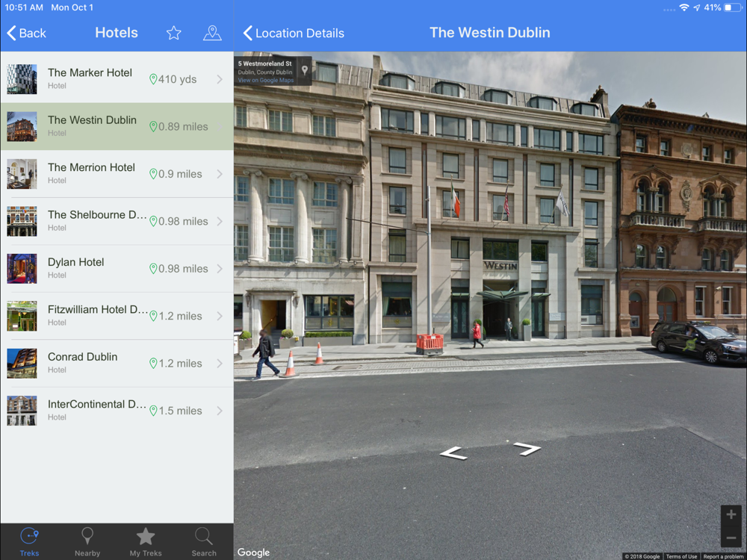747x560 pixels.
Task: Open the Treks tab
Action: click(29, 541)
